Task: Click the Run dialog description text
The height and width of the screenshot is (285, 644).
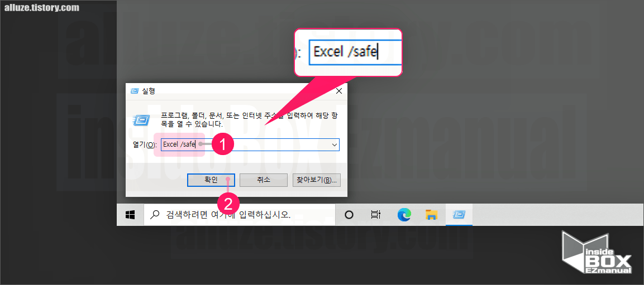Action: [x=249, y=119]
